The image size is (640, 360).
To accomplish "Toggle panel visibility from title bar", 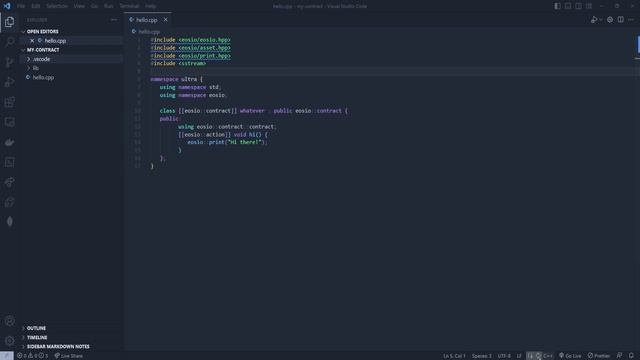I will (x=568, y=6).
